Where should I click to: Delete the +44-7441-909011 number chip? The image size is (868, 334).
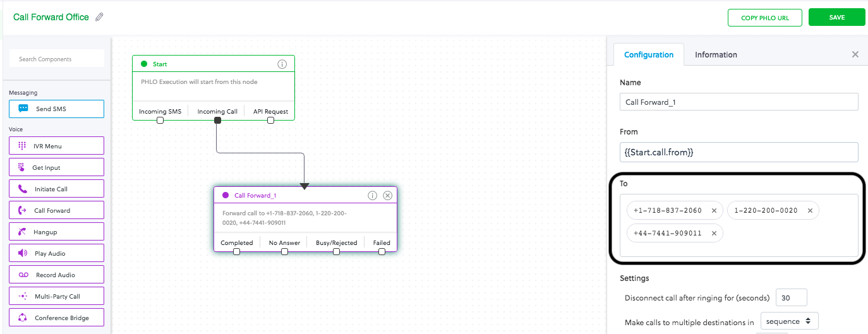[714, 233]
